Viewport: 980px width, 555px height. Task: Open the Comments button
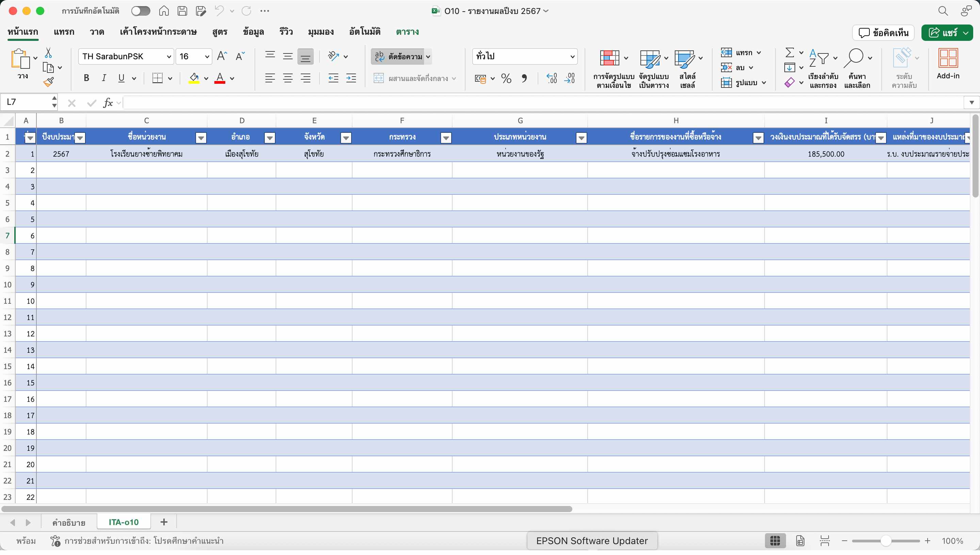883,33
